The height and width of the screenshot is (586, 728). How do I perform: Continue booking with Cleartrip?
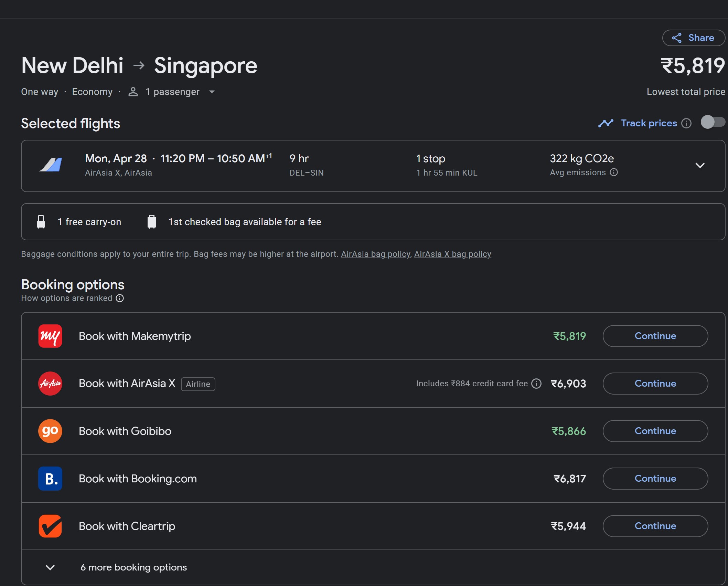coord(655,526)
